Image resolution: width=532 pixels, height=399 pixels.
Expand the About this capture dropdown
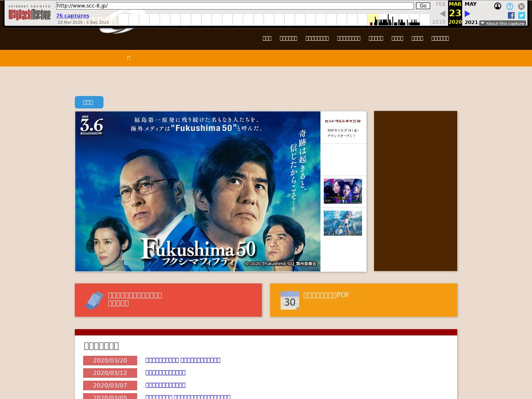click(x=502, y=23)
